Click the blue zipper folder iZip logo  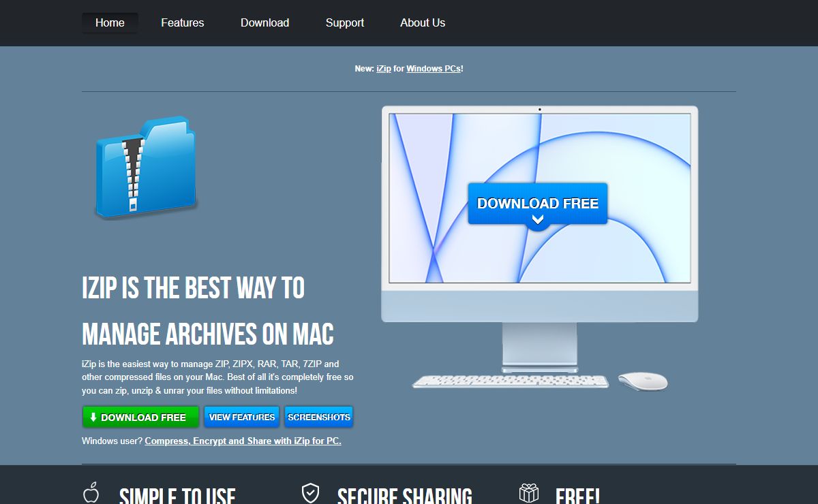[145, 168]
